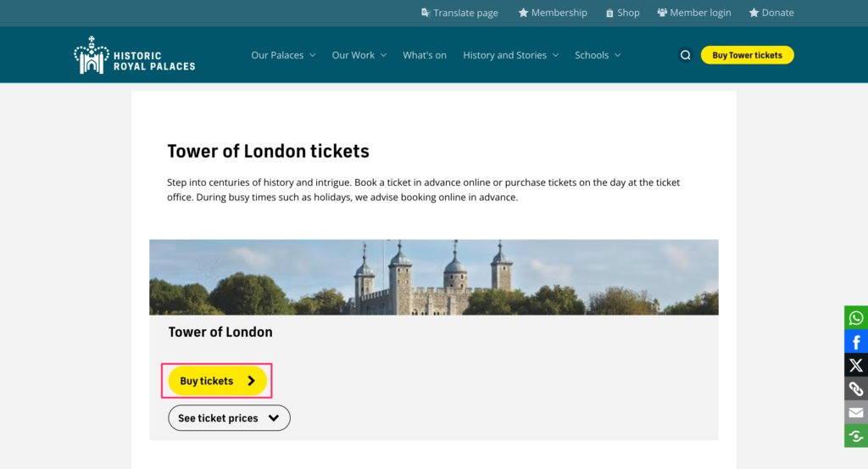Share on X (Twitter) icon
This screenshot has width=868, height=469.
coord(856,366)
